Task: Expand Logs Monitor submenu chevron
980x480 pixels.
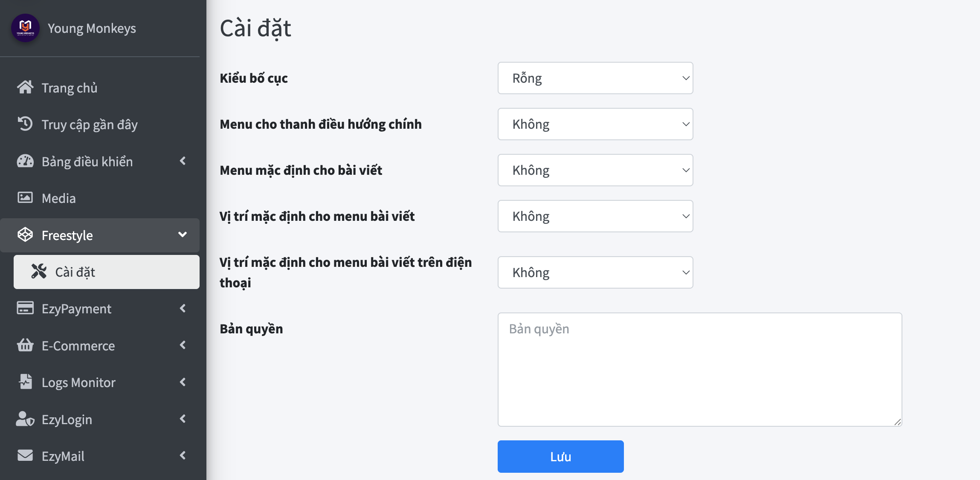Action: pos(183,382)
